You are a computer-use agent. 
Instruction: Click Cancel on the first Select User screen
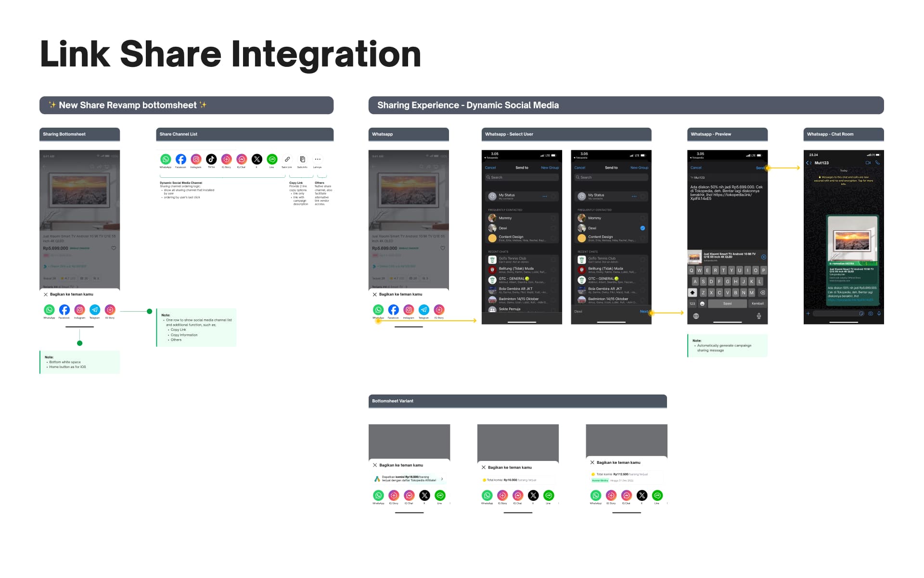[490, 168]
